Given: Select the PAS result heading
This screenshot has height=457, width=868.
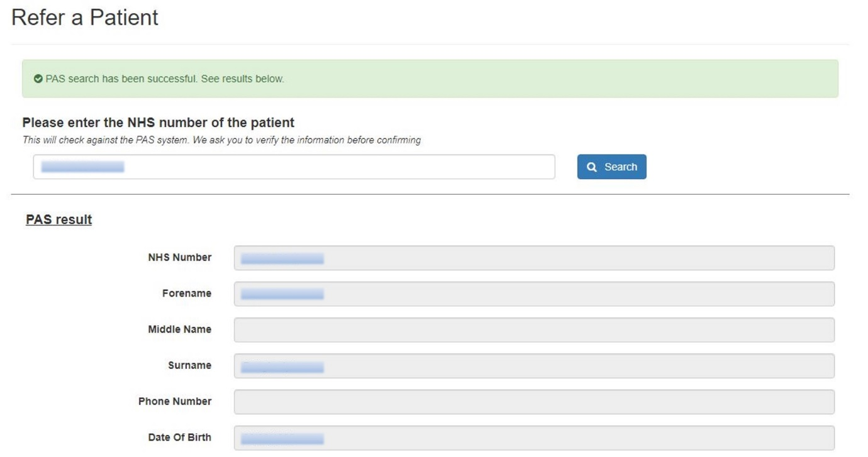Looking at the screenshot, I should (x=59, y=219).
